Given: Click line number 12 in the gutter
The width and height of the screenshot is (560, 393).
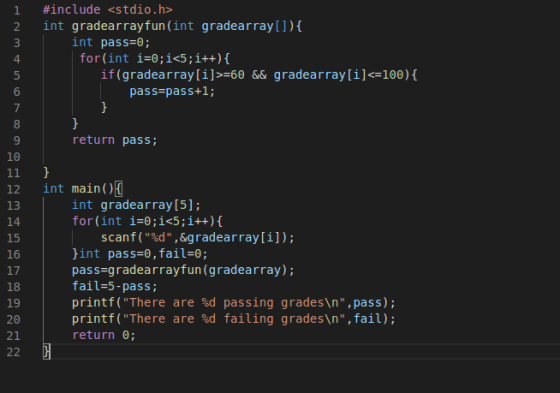Looking at the screenshot, I should 14,189.
